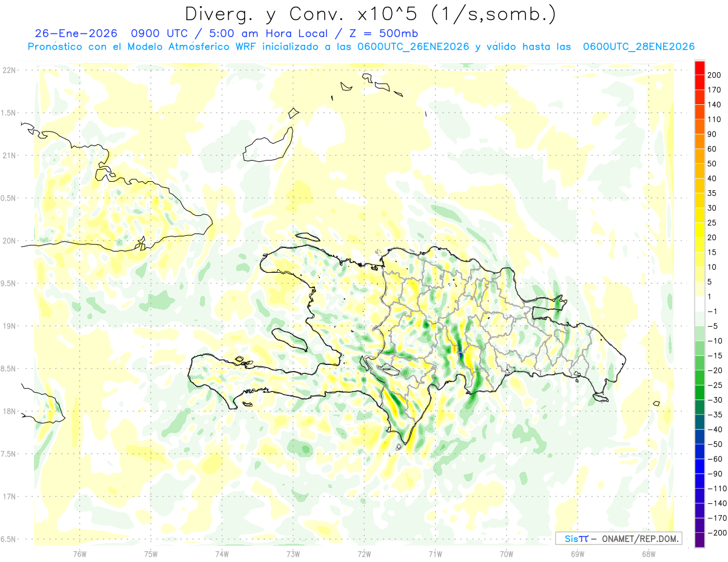Viewport: 728px width, 562px height.
Task: Click the '7.5N' latitude axis label
Action: pos(9,454)
